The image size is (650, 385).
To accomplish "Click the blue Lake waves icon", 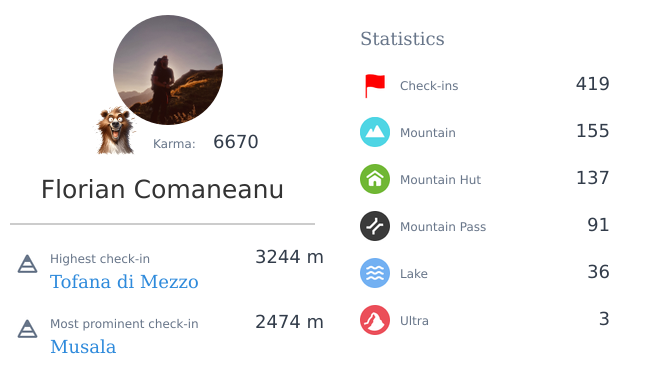I will click(x=375, y=273).
